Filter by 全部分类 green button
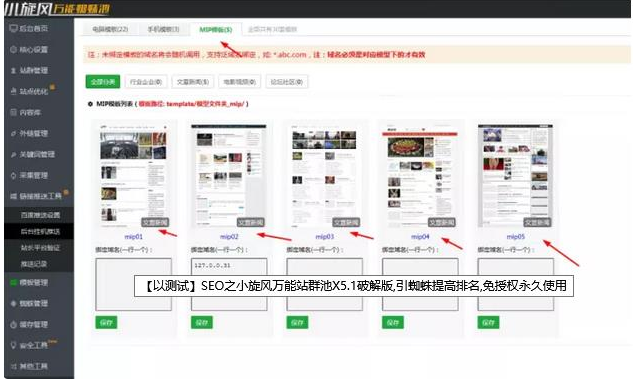This screenshot has height=381, width=633. (x=103, y=82)
